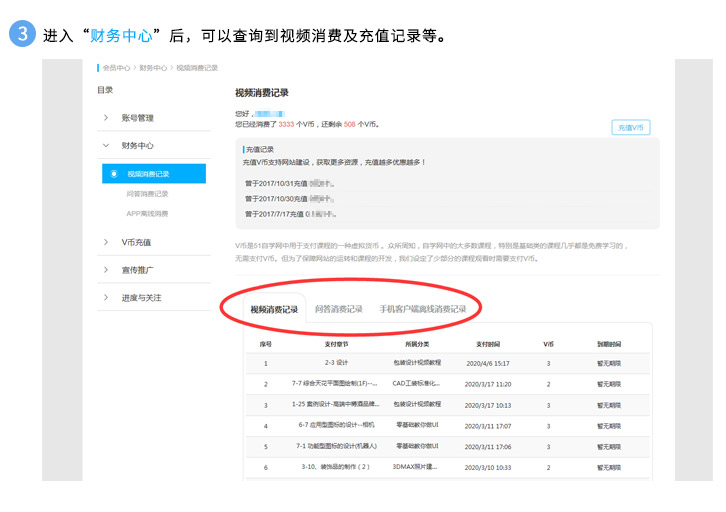The width and height of the screenshot is (726, 512).
Task: Expand the 账号管理 sidebar section
Action: tap(107, 118)
